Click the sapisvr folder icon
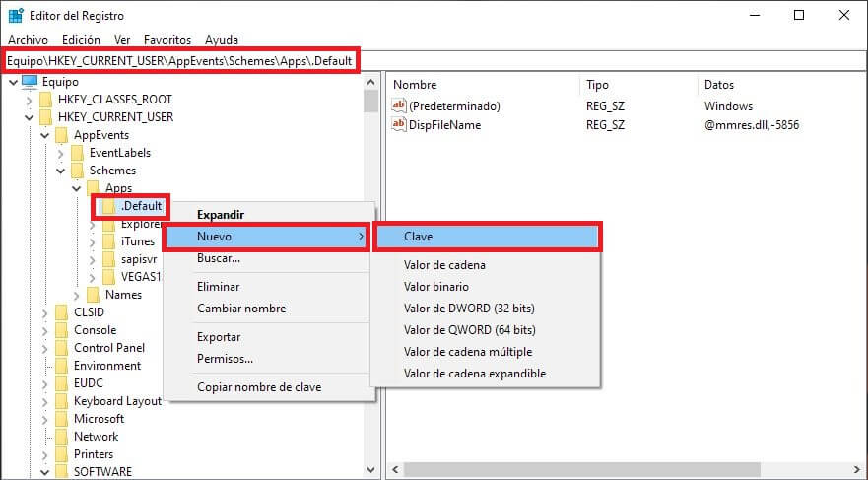The width and height of the screenshot is (868, 480). 109,259
